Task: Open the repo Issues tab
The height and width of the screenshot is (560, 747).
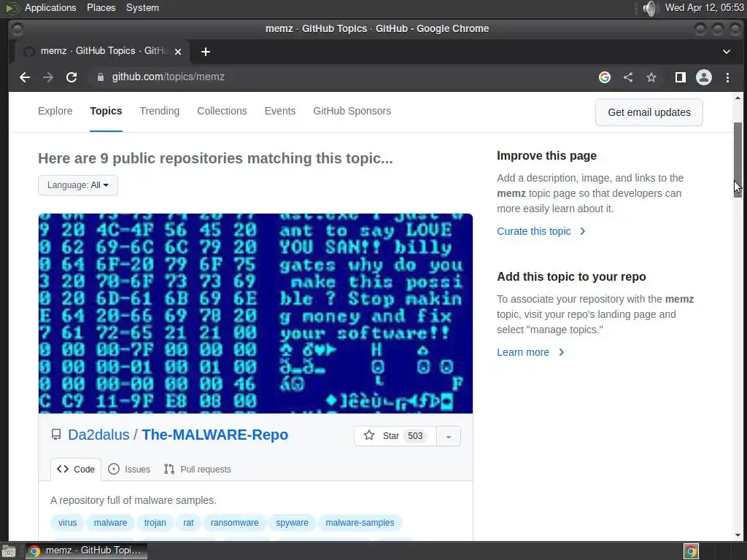Action: [x=129, y=470]
